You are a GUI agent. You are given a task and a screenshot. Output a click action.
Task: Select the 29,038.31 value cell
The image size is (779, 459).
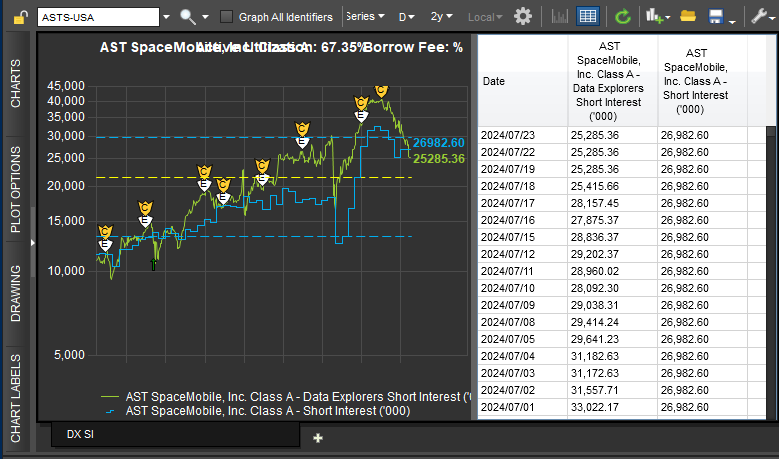[613, 305]
